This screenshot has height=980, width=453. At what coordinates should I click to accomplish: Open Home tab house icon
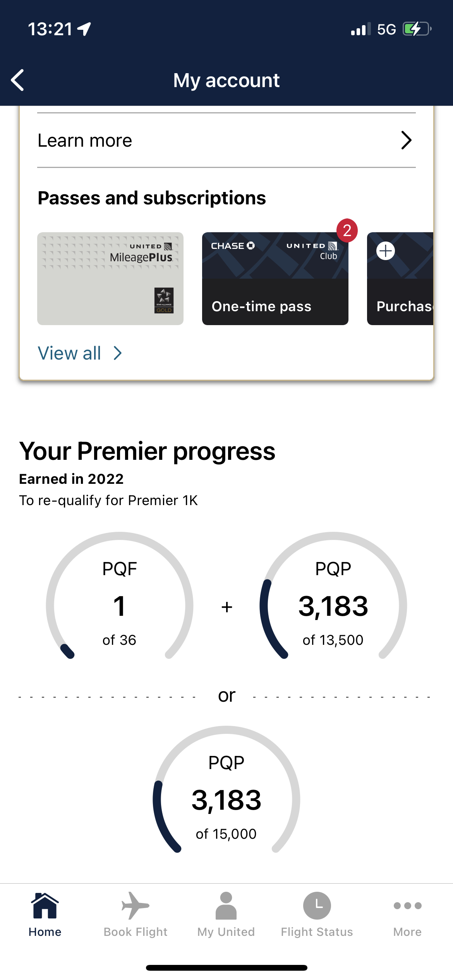45,906
